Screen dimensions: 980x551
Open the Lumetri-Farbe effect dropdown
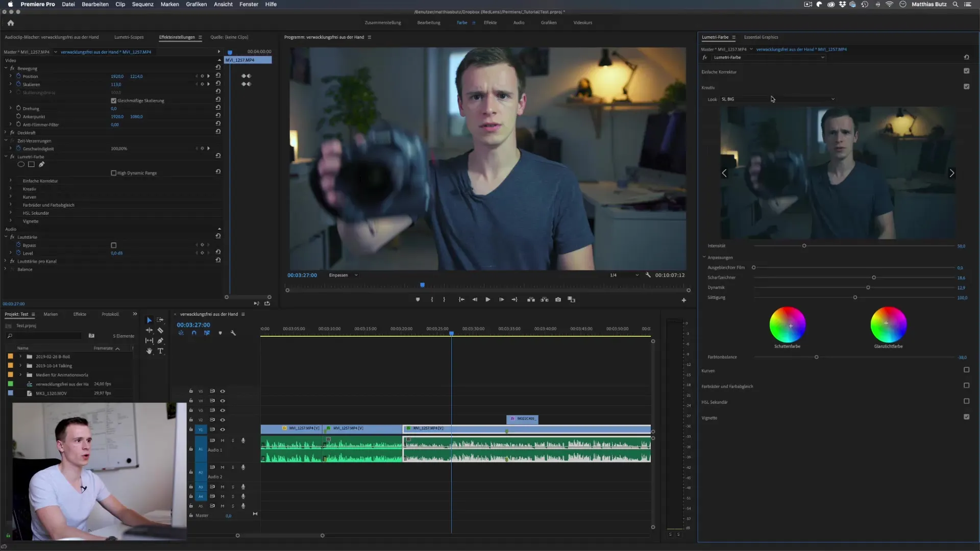(769, 57)
